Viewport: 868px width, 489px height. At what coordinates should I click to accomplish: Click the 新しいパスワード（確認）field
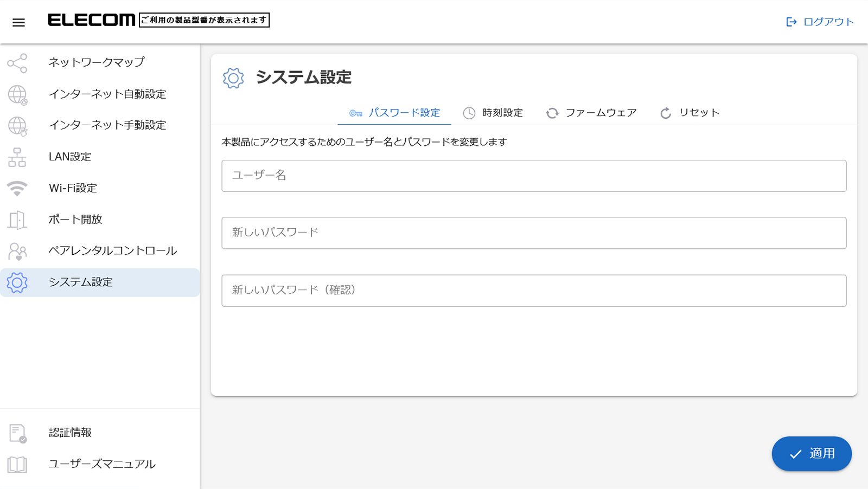coord(534,291)
